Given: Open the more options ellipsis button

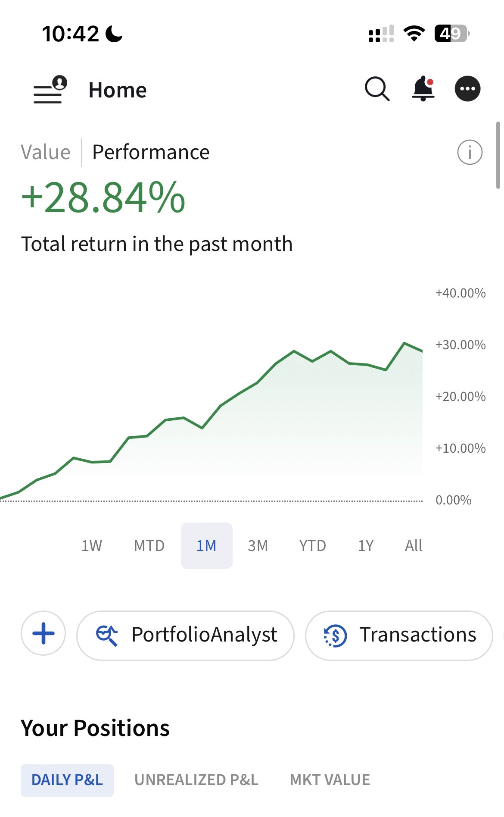Looking at the screenshot, I should coord(467,89).
